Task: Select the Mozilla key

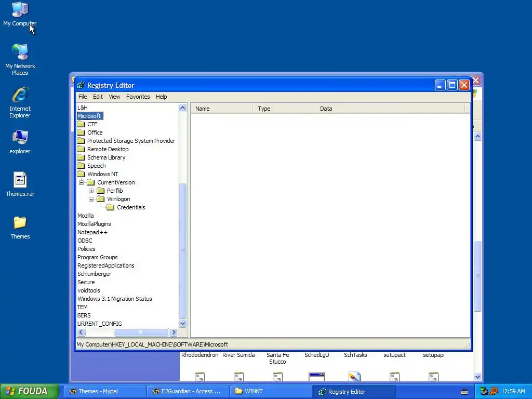Action: (86, 216)
